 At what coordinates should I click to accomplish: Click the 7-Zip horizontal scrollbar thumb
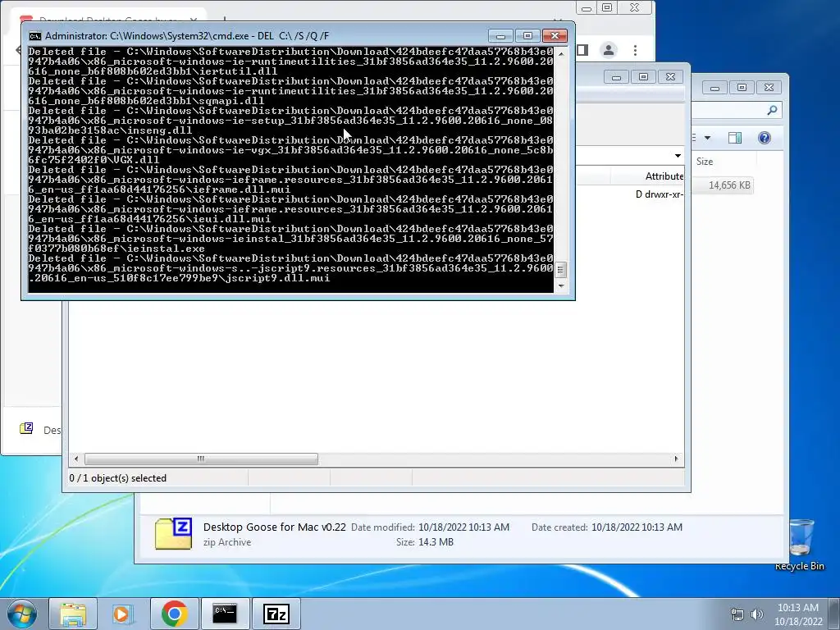[201, 459]
